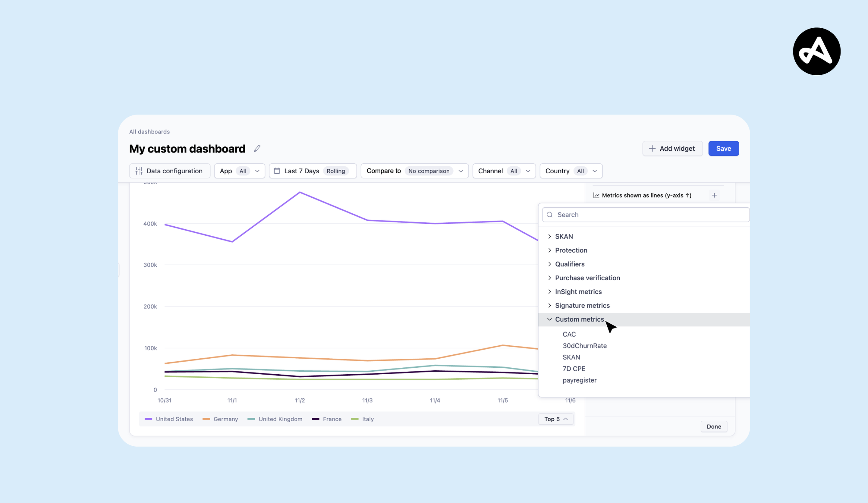
Task: Click the United States purple color swatch
Action: [148, 419]
